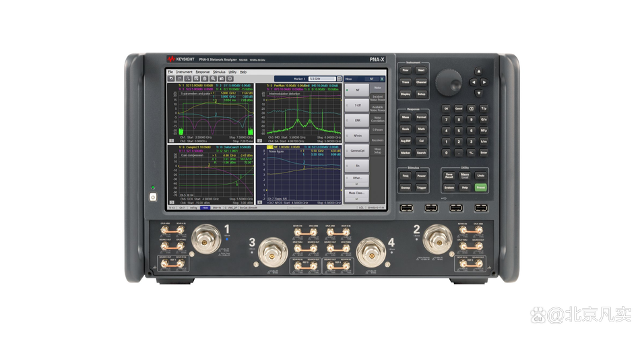Screen dimensions: 644x337
Task: Click the info circle icon in the toolbar
Action: (x=230, y=78)
